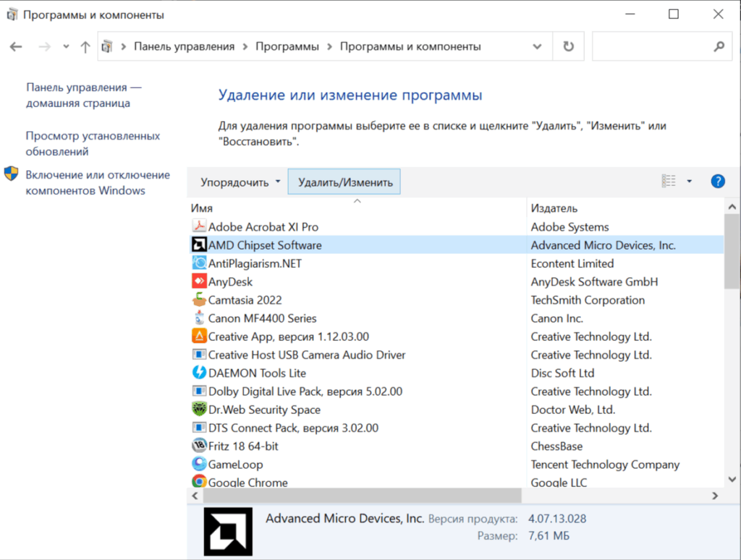Click the Camtasia 2022 icon
741x560 pixels.
199,300
